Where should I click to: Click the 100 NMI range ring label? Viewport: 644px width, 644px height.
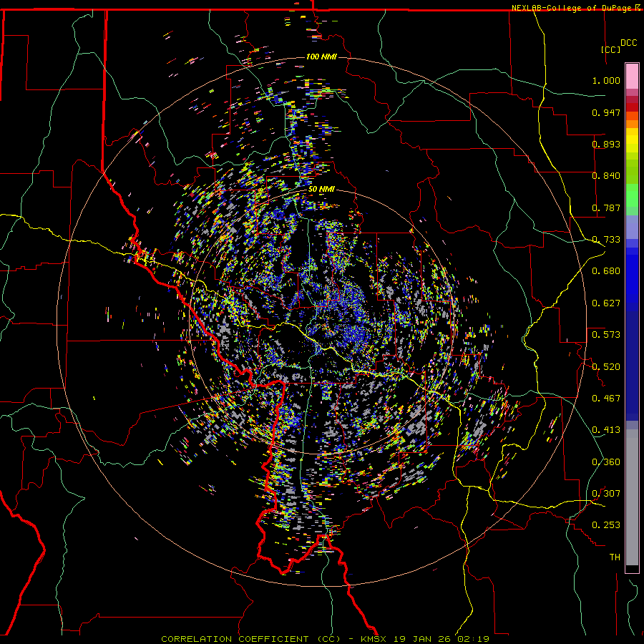(321, 57)
